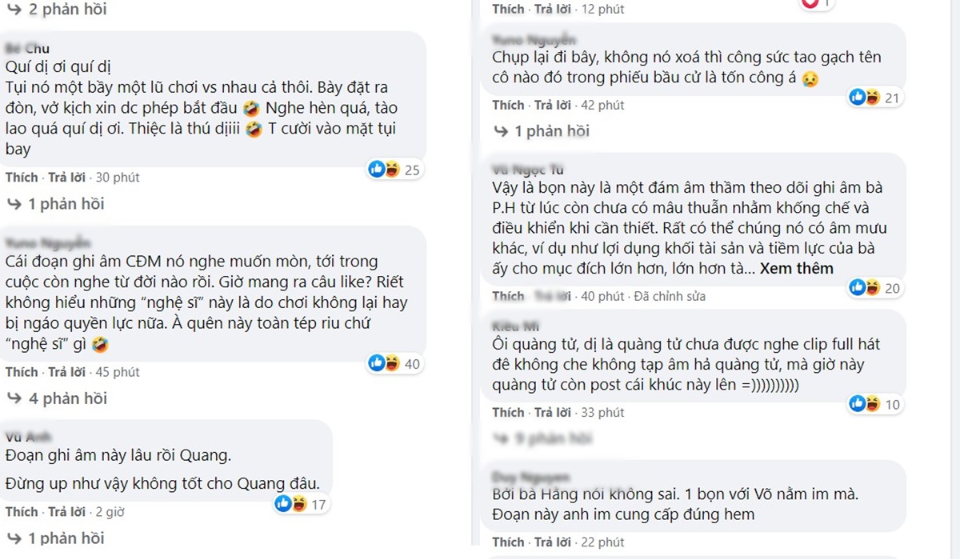Click reply arrow icon beside '2 phản hồi'
This screenshot has width=960, height=560.
(14, 10)
